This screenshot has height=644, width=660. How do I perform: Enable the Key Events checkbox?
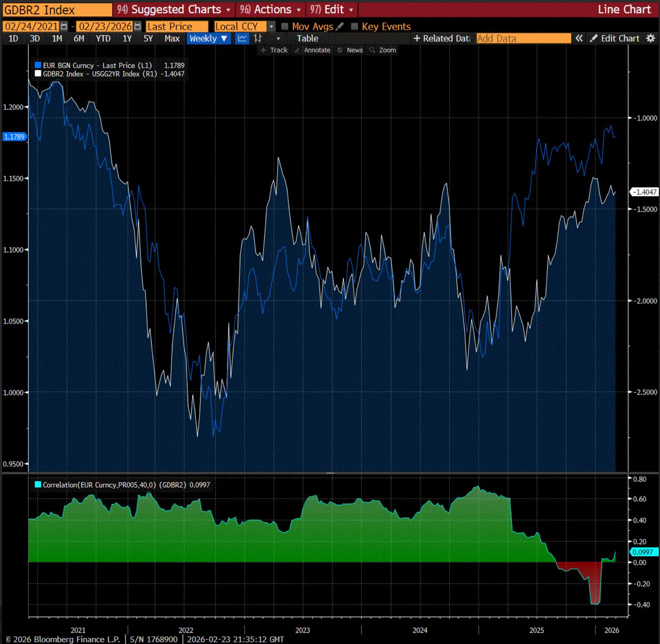click(354, 26)
